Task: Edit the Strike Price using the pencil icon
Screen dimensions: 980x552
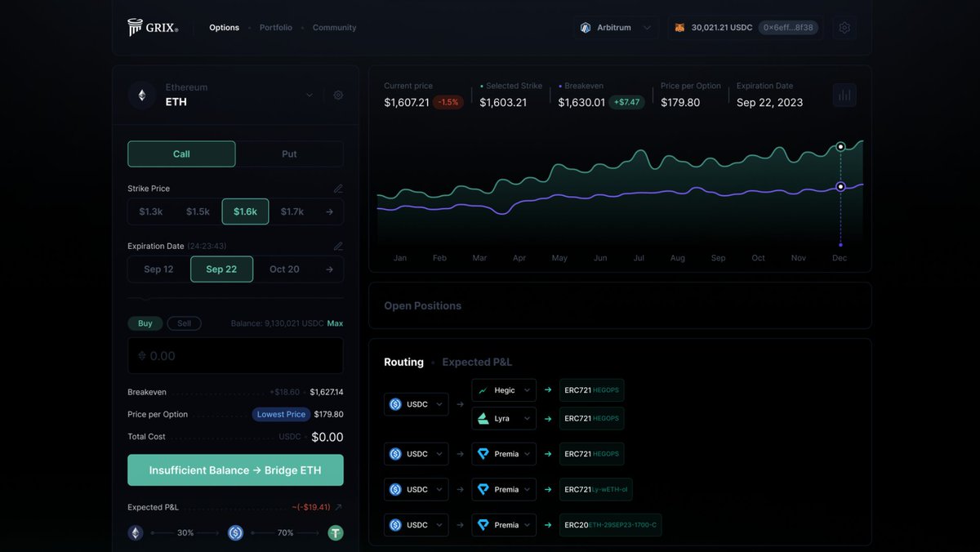Action: coord(338,188)
